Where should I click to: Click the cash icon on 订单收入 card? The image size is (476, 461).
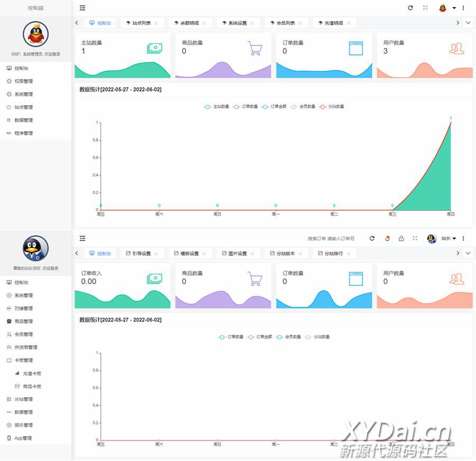pyautogui.click(x=154, y=279)
